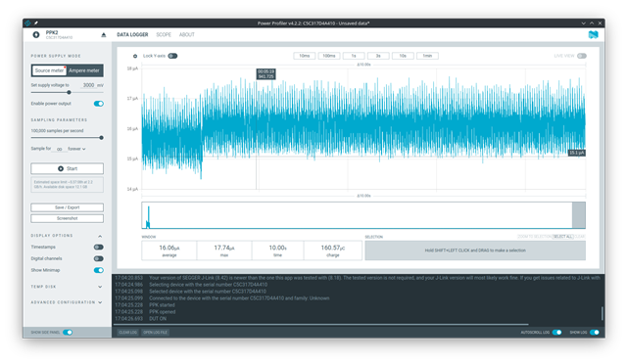This screenshot has height=364, width=627.
Task: Switch to the Scope tab
Action: tap(164, 35)
